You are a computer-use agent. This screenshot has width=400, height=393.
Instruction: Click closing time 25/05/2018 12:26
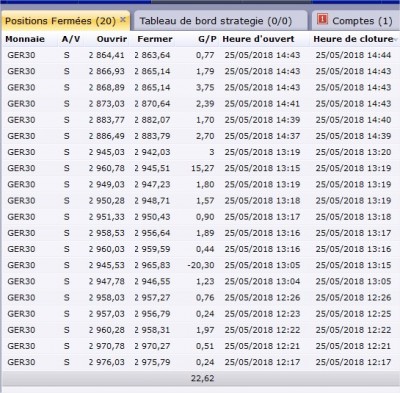pyautogui.click(x=353, y=297)
